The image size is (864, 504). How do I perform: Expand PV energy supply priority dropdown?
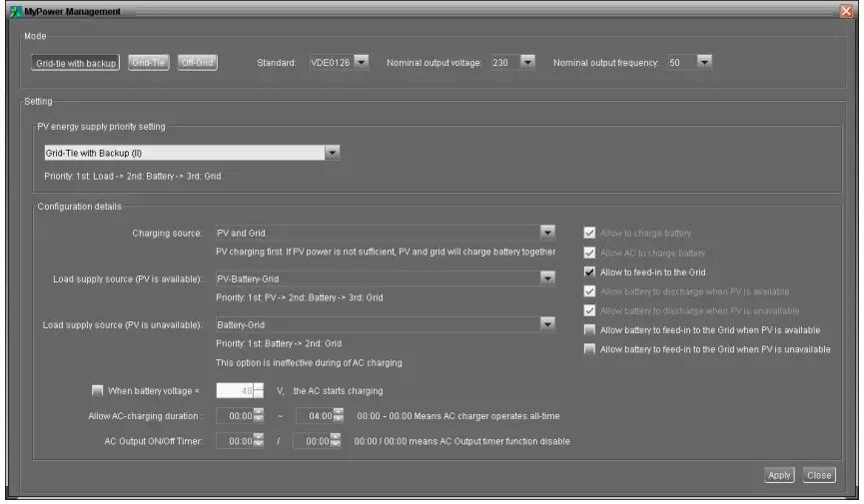click(x=333, y=153)
